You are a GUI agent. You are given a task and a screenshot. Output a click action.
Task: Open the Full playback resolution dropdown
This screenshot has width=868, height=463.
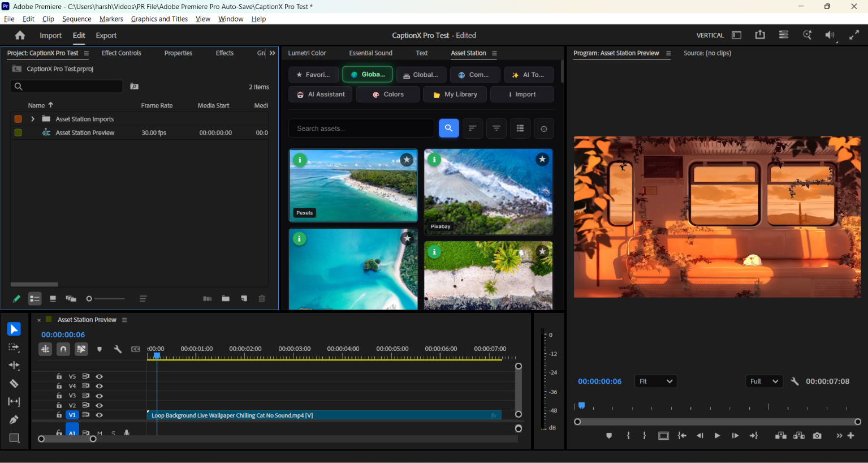pos(764,381)
